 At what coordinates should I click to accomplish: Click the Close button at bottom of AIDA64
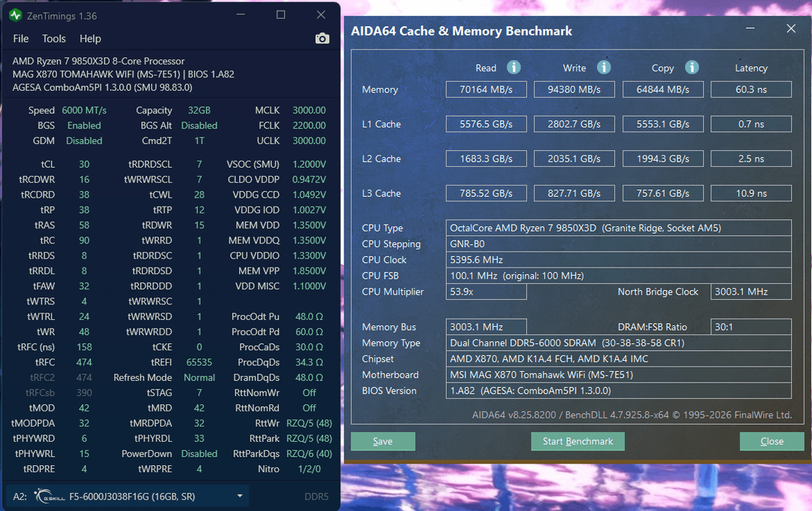[771, 441]
